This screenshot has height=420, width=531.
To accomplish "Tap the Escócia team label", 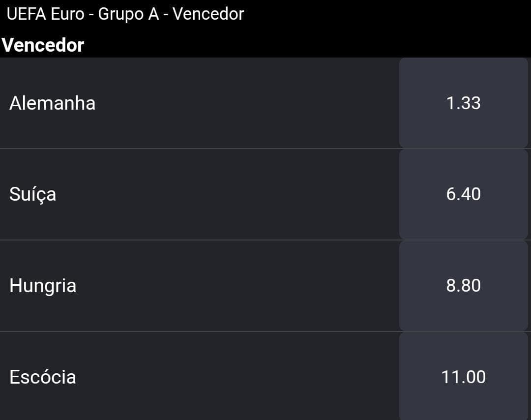I will [43, 377].
